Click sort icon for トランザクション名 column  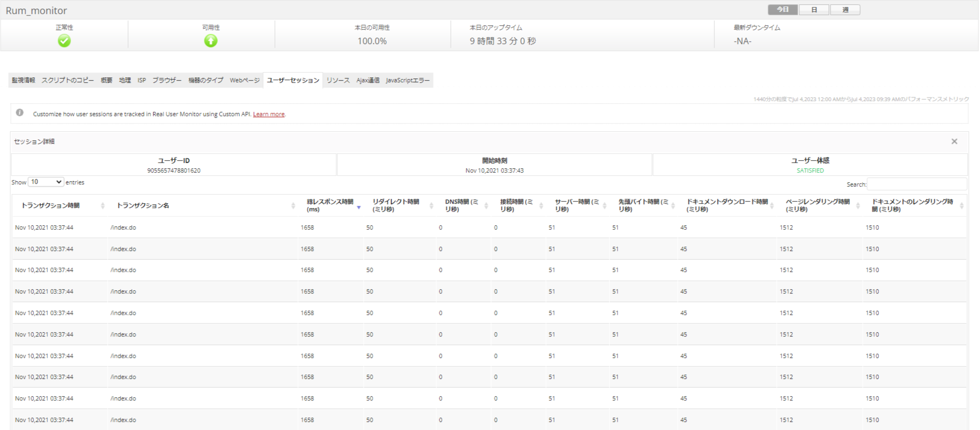[293, 206]
